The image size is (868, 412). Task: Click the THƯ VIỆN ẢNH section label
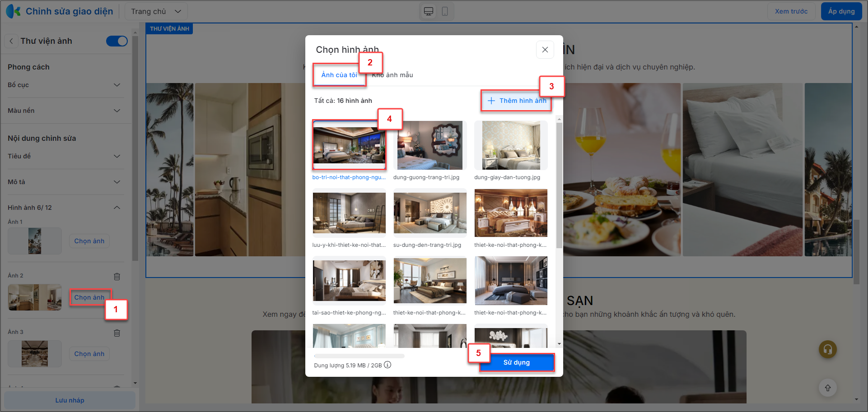169,28
